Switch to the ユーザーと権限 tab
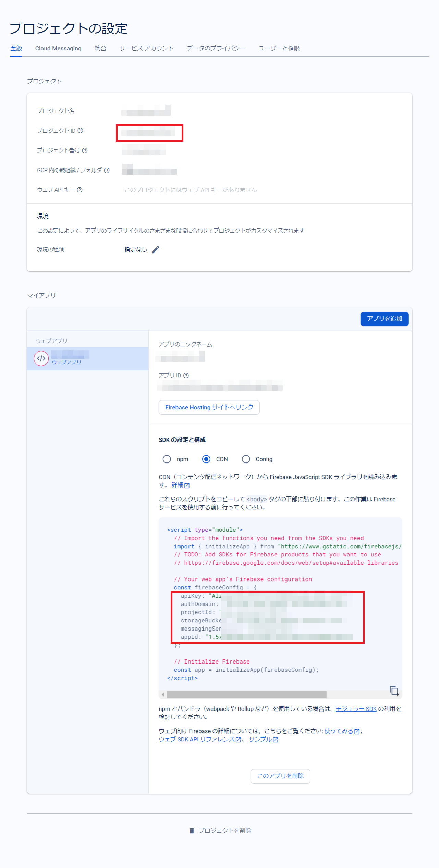 click(279, 48)
